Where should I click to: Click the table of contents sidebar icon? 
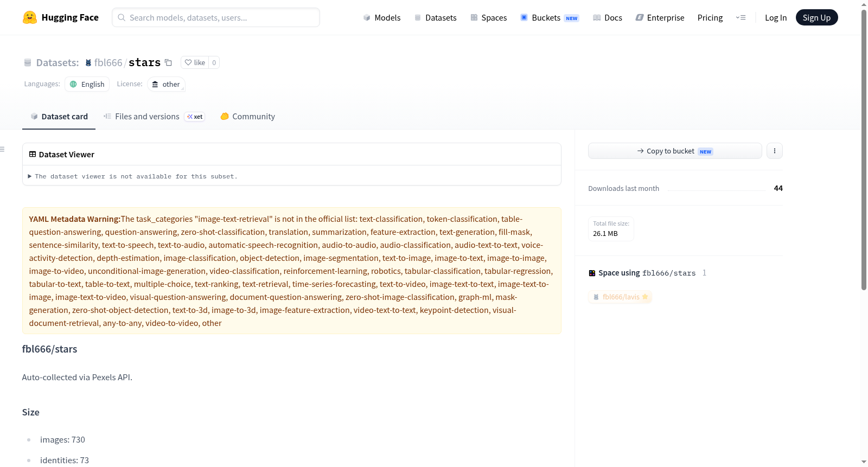click(2, 149)
